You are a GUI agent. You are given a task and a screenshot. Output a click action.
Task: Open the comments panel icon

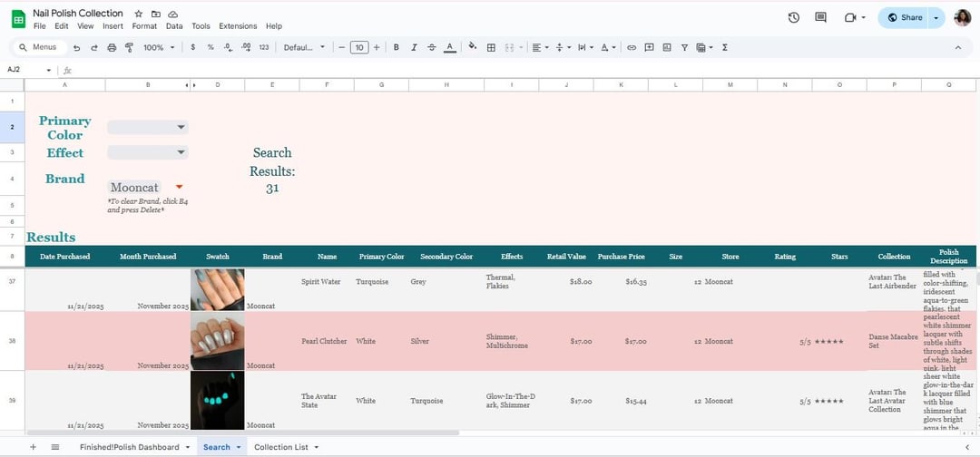coord(820,17)
